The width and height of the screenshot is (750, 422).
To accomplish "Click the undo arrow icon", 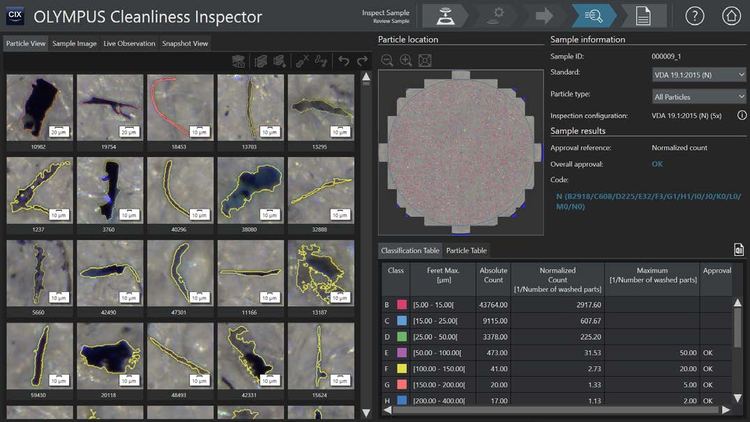I will tap(344, 62).
